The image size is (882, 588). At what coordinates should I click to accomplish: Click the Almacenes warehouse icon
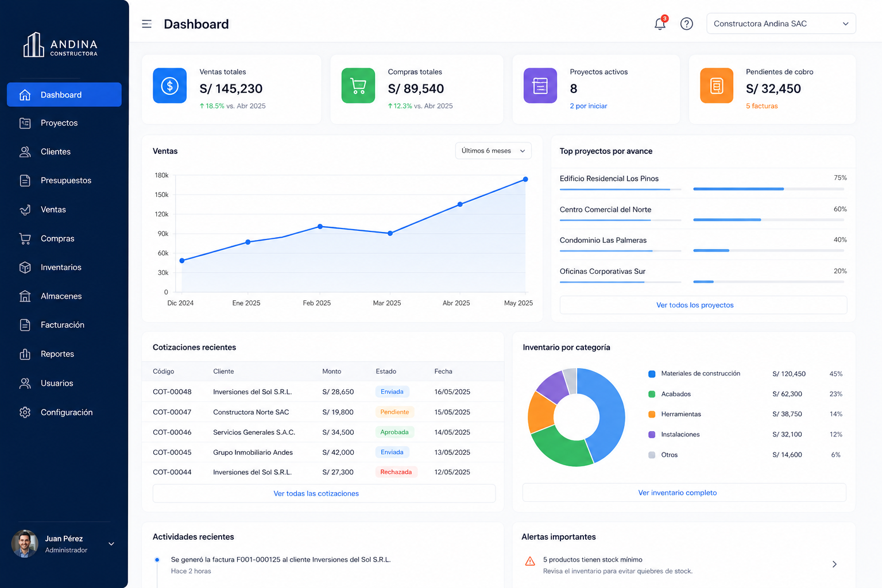(x=25, y=296)
